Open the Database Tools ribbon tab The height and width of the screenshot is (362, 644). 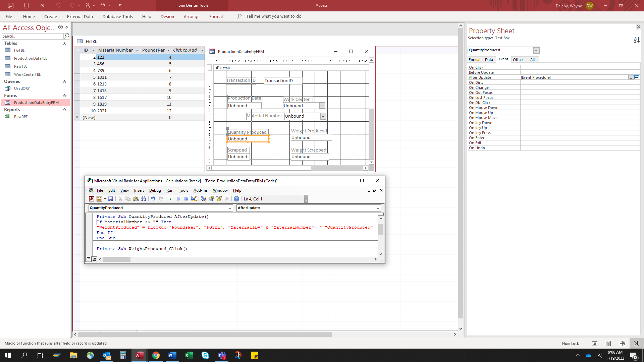coord(117,16)
